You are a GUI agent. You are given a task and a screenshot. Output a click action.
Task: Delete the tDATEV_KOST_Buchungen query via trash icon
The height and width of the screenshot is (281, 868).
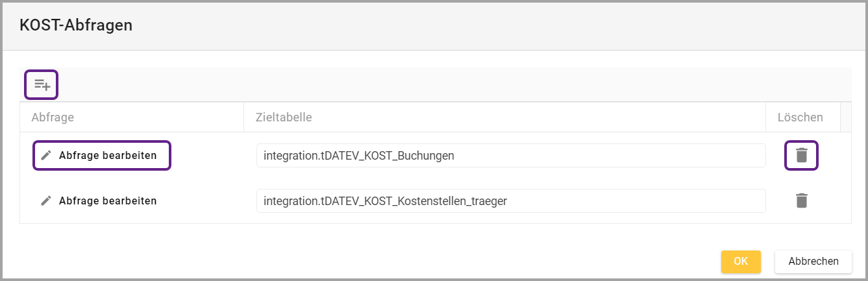pyautogui.click(x=802, y=156)
